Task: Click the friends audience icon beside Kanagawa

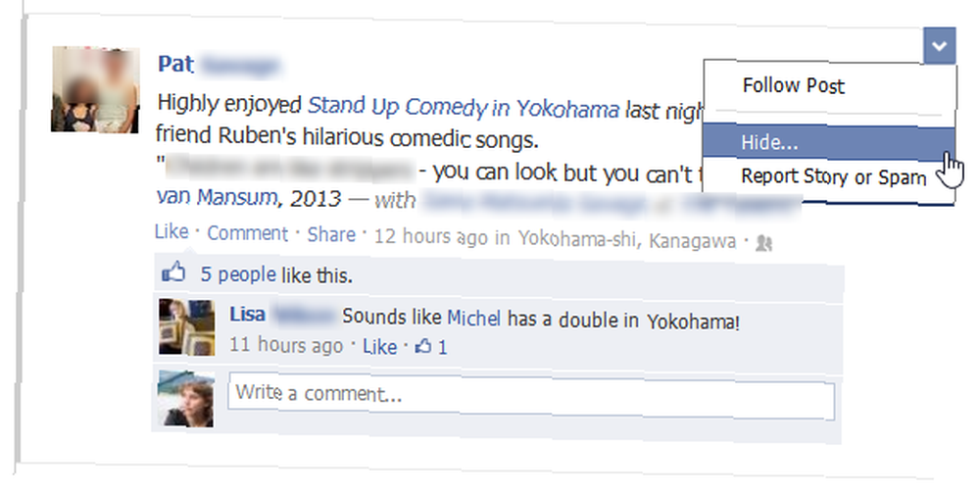Action: [763, 243]
